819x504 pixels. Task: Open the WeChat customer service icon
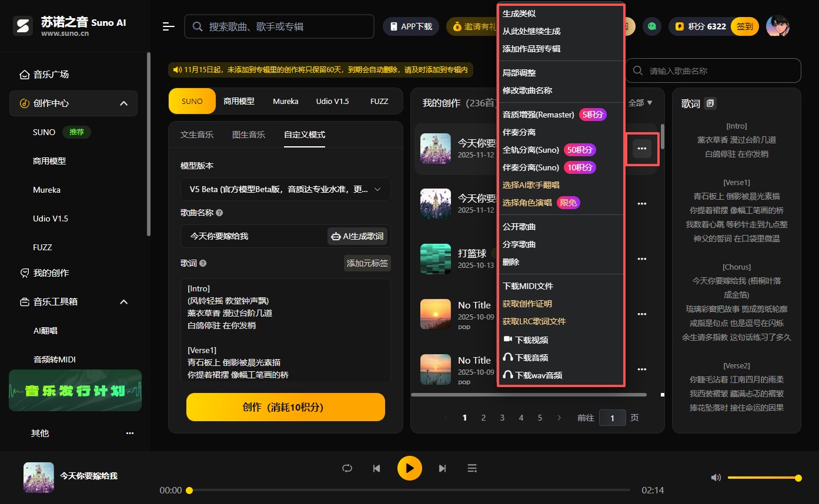pyautogui.click(x=651, y=26)
